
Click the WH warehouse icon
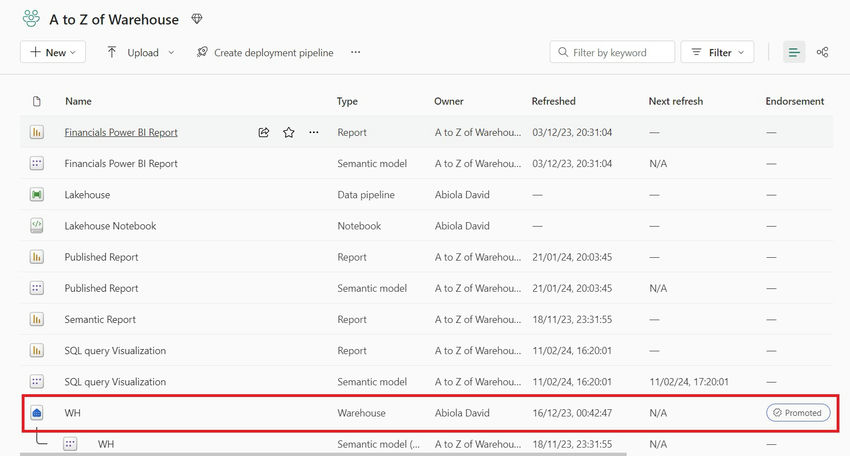tap(37, 412)
